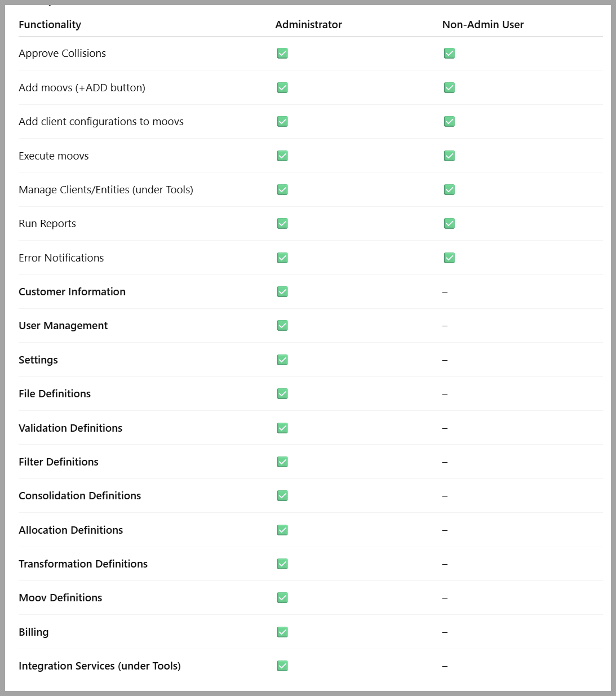Click Manage Clients/Entities (under Tools) text
This screenshot has width=616, height=696.
coord(106,189)
